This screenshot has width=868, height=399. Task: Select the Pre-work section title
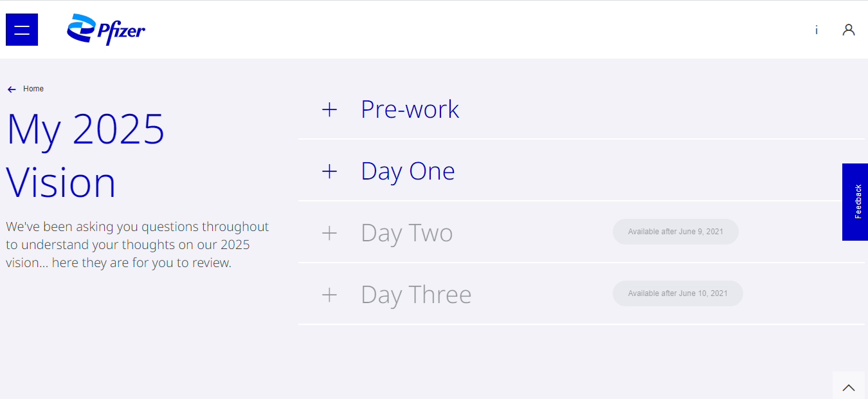click(410, 109)
